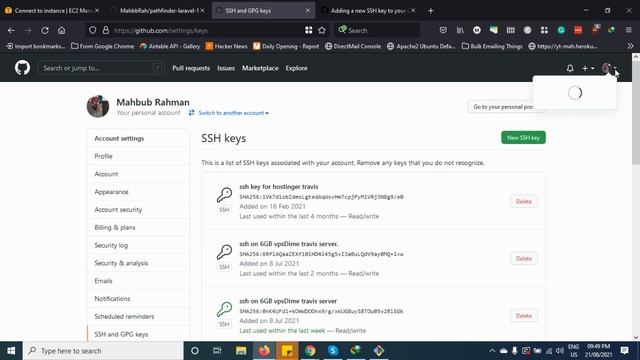Click the QR grid icon in address bar

coord(309,30)
